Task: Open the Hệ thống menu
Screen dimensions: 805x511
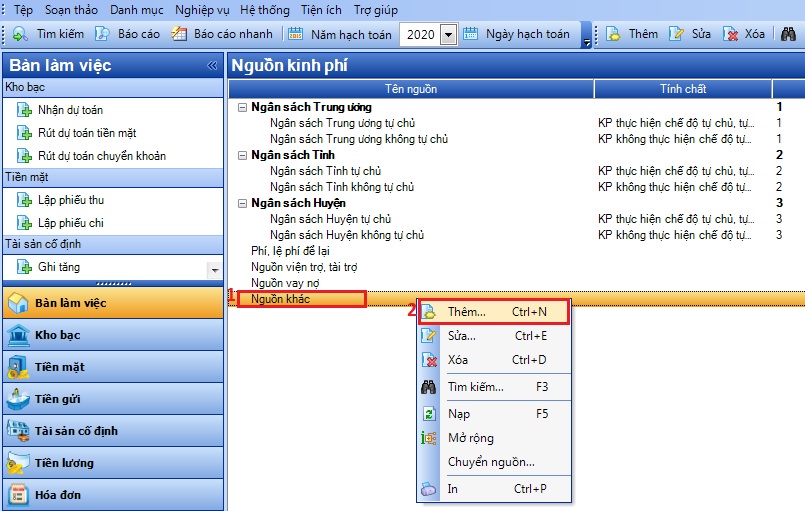Action: pyautogui.click(x=265, y=10)
